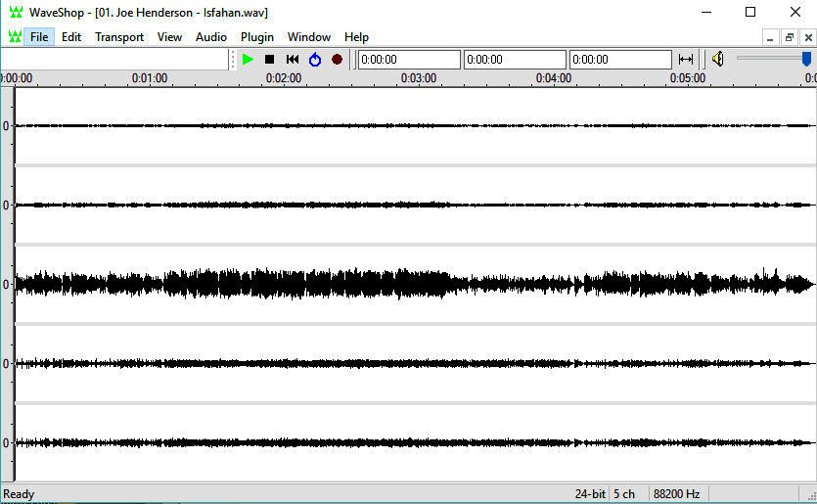Click the WaveShop document icon in the menu bar
This screenshot has width=817, height=504.
15,36
